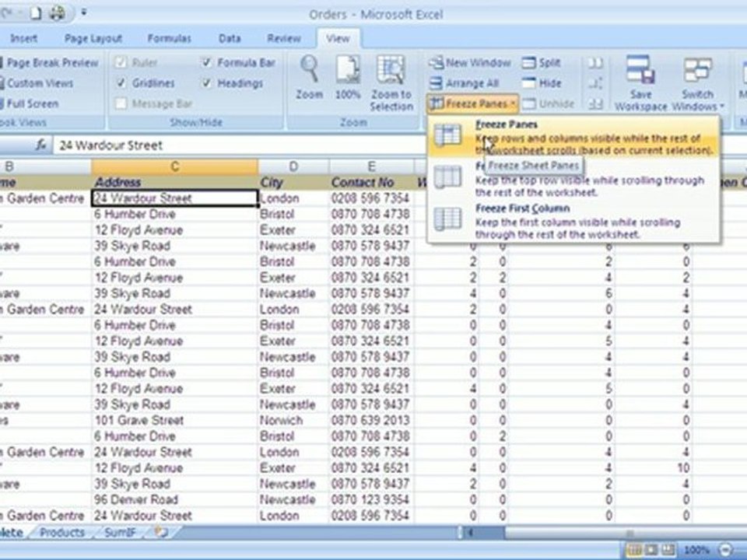This screenshot has width=747, height=560.
Task: Select Page Layout view icon in status bar
Action: coord(651,550)
